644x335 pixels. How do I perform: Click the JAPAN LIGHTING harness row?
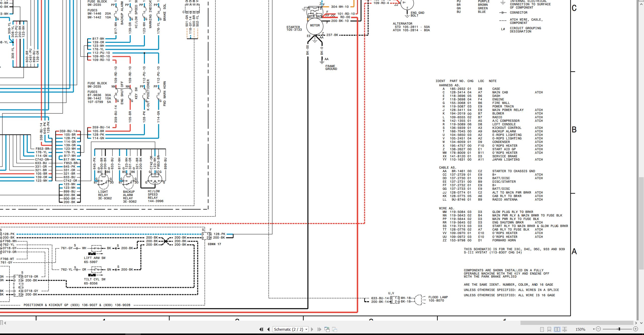tap(492, 160)
